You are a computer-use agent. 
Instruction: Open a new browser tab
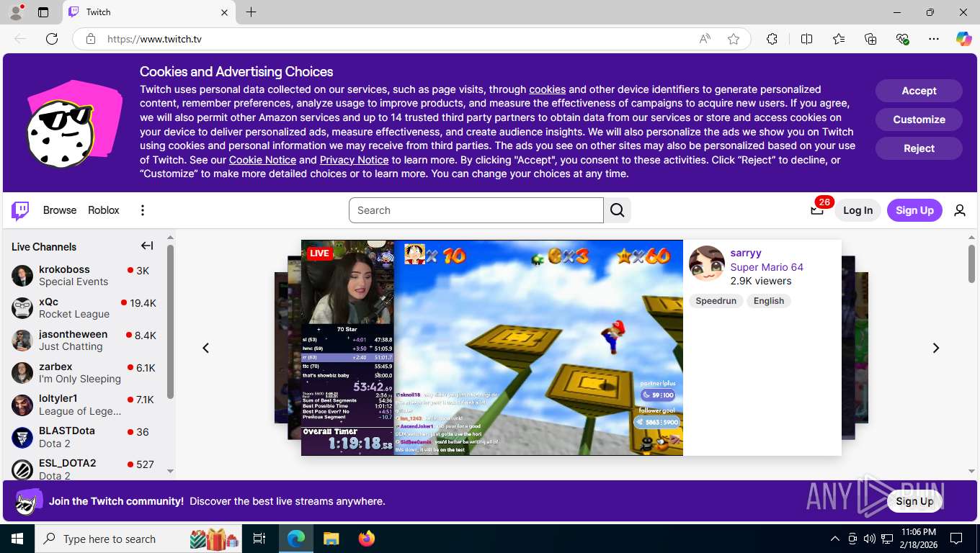tap(251, 12)
